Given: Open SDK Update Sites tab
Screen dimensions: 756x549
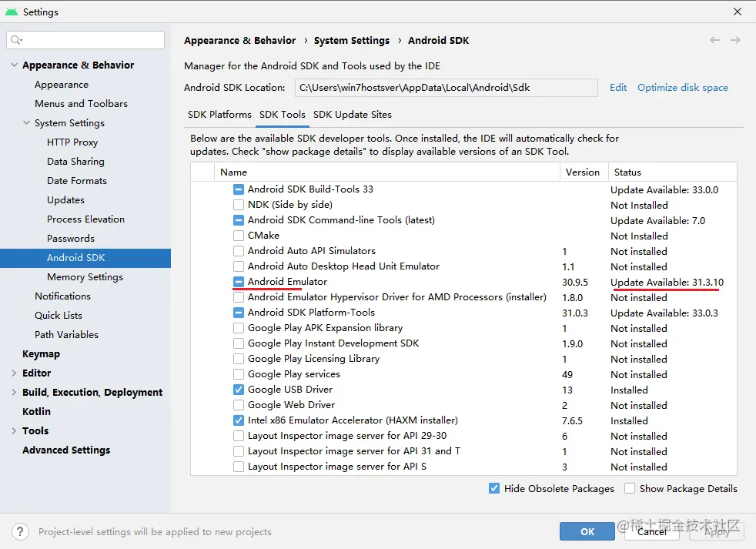Looking at the screenshot, I should [x=353, y=115].
